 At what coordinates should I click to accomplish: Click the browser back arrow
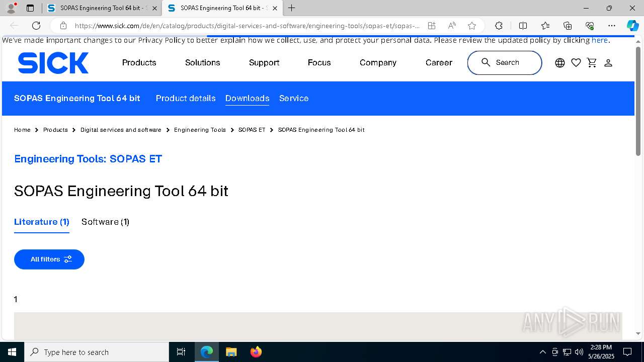click(14, 26)
